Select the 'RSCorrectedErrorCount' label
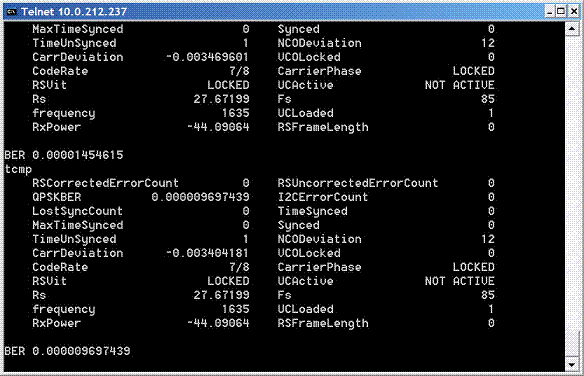This screenshot has width=584, height=376. point(105,183)
